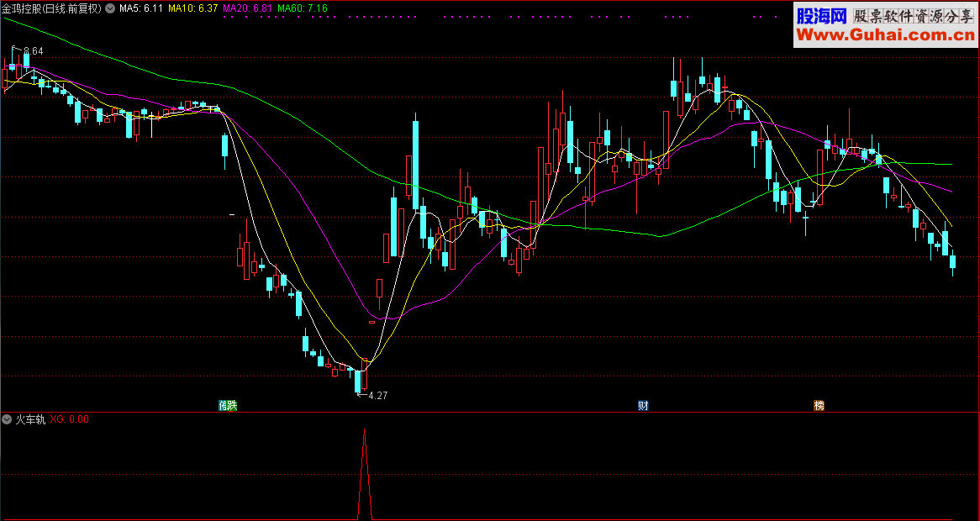Click the 4.27 low price label

378,396
